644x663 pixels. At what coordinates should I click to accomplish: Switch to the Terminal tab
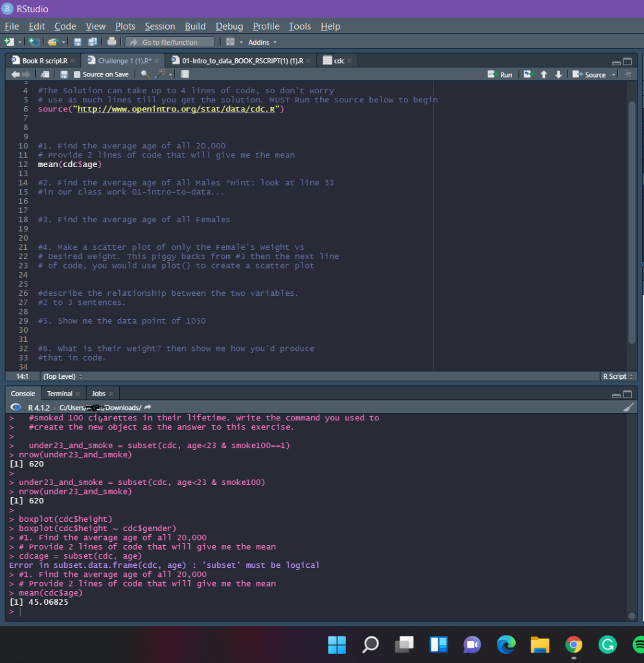pyautogui.click(x=59, y=393)
